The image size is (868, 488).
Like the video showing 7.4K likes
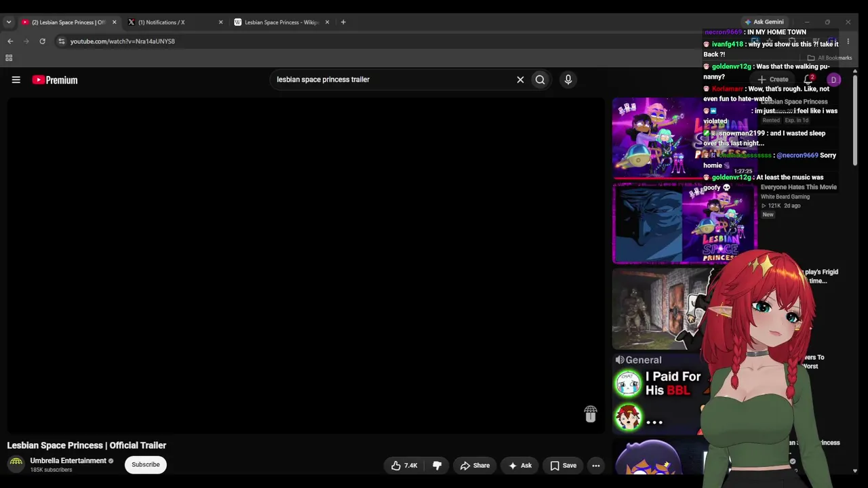click(x=404, y=466)
